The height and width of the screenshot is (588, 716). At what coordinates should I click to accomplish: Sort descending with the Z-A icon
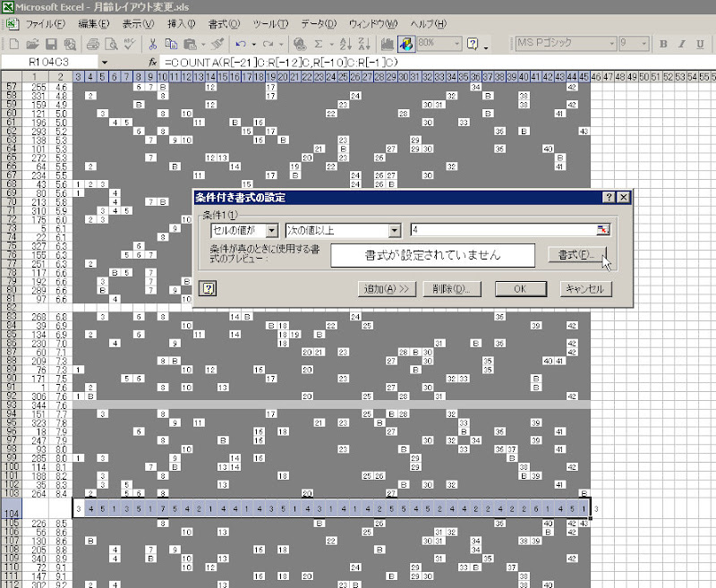(364, 44)
